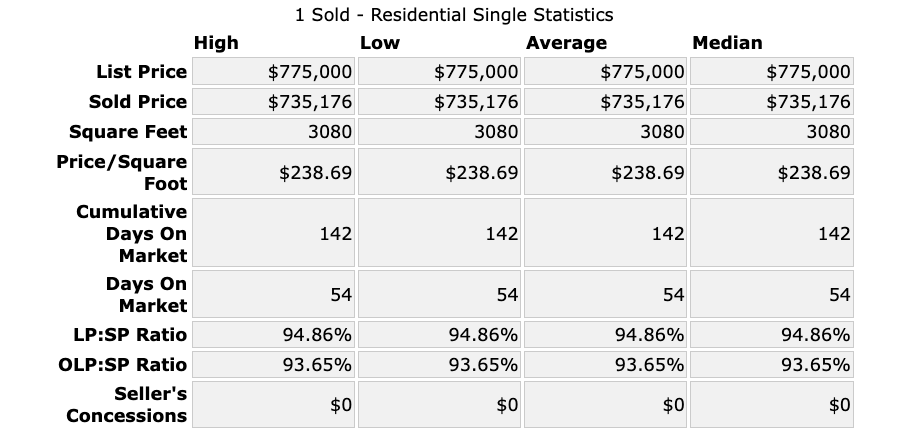Click the table title '1 Sold - Residential Single Statistics'
Image resolution: width=912 pixels, height=444 pixels.
pos(455,15)
